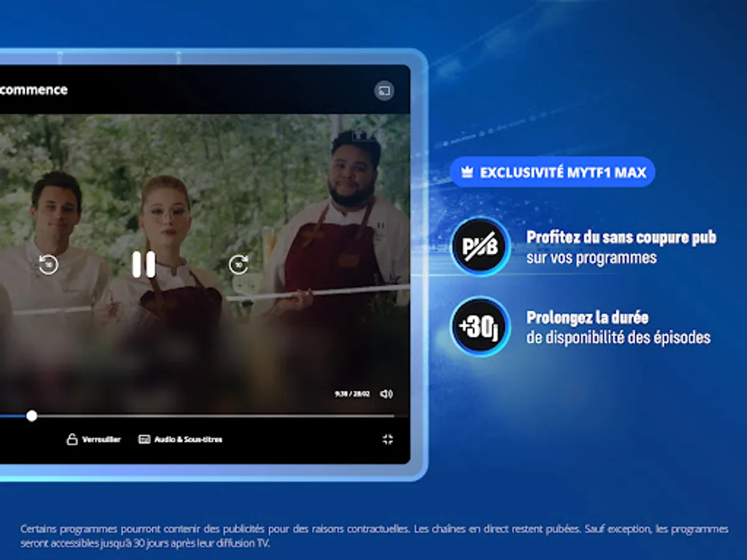747x560 pixels.
Task: Click 'sur vos programmes' text
Action: (x=591, y=258)
